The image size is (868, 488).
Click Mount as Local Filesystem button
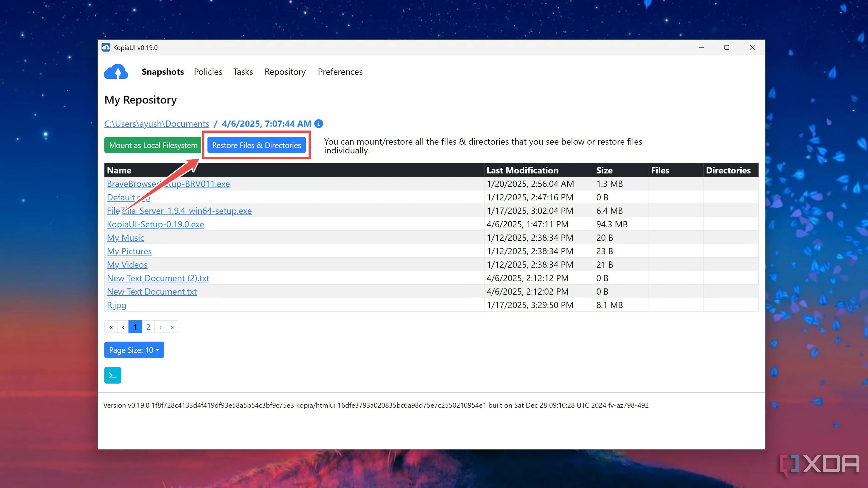[153, 145]
